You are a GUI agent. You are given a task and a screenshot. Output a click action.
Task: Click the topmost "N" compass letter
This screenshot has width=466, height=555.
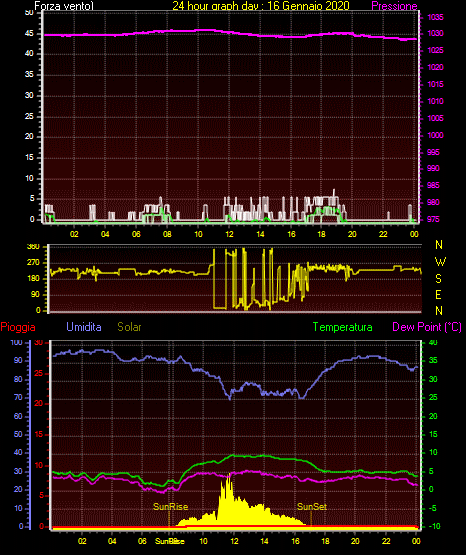tap(439, 245)
